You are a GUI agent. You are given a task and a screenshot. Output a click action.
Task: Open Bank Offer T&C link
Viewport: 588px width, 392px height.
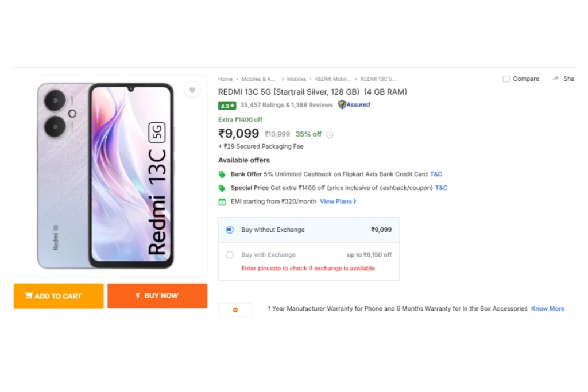436,174
